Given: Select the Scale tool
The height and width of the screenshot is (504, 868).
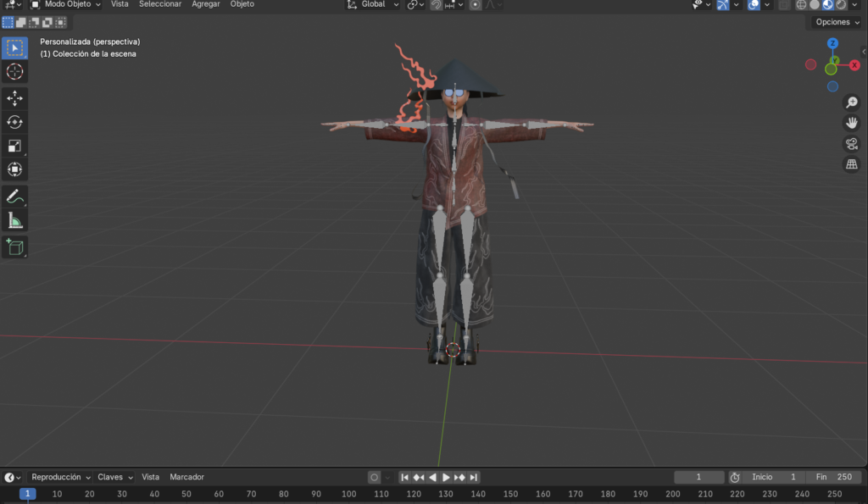Looking at the screenshot, I should [14, 146].
